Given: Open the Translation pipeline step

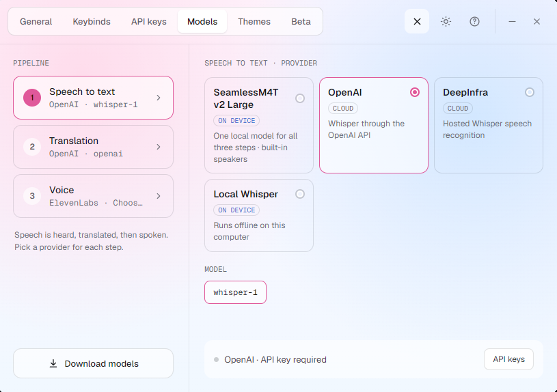Looking at the screenshot, I should [93, 147].
